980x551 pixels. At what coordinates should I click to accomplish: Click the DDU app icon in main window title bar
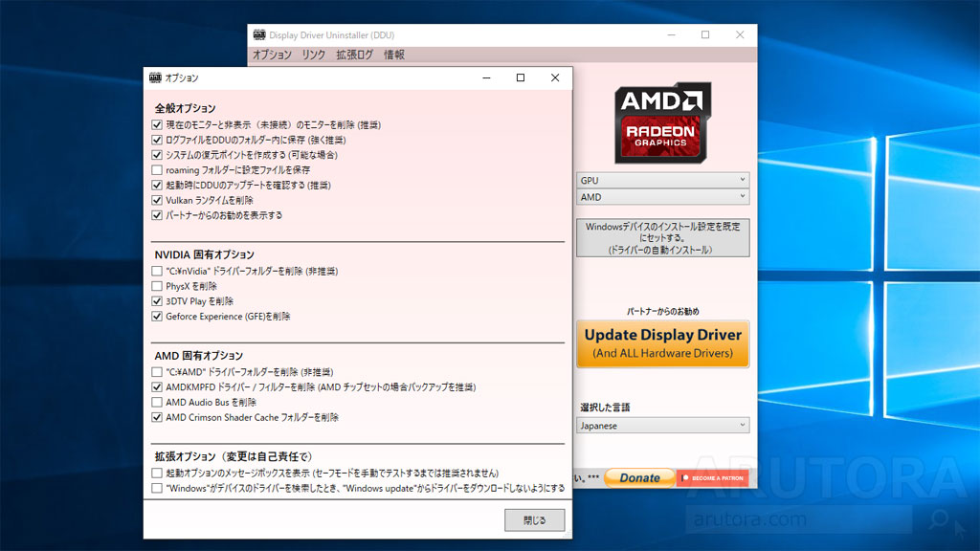pos(258,35)
